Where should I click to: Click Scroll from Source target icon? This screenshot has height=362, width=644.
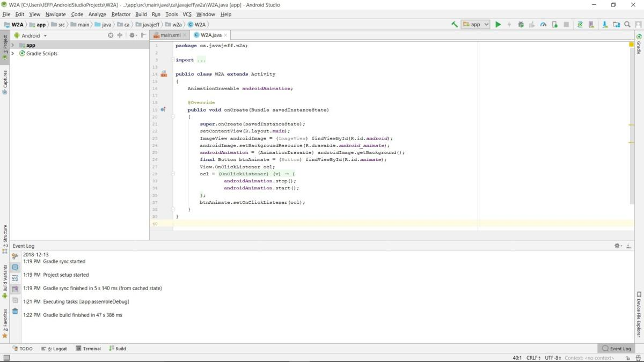pyautogui.click(x=111, y=35)
